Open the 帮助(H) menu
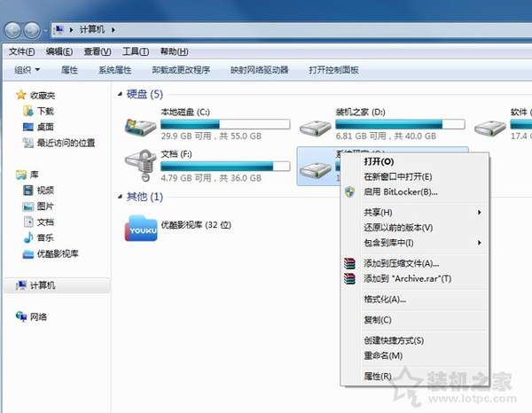The image size is (532, 413). pyautogui.click(x=175, y=51)
